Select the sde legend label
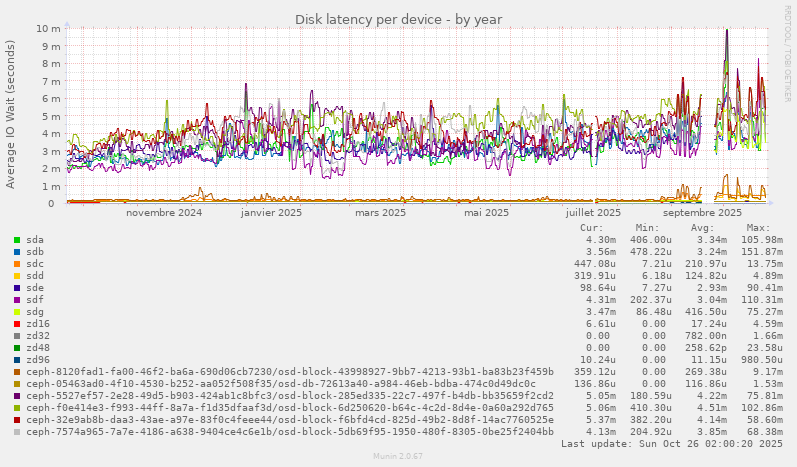The height and width of the screenshot is (467, 797). (35, 288)
